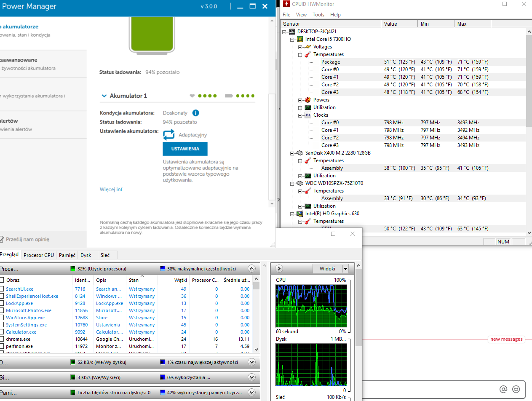Click the Adaptacyjny battery mode icon
Viewport: 532px width, 401px height.
(169, 135)
